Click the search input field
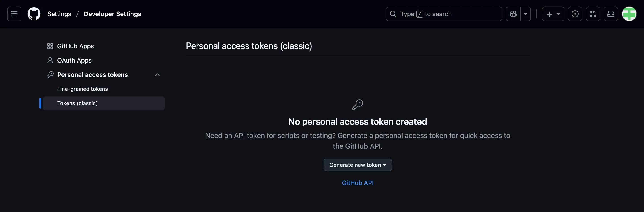 (444, 14)
